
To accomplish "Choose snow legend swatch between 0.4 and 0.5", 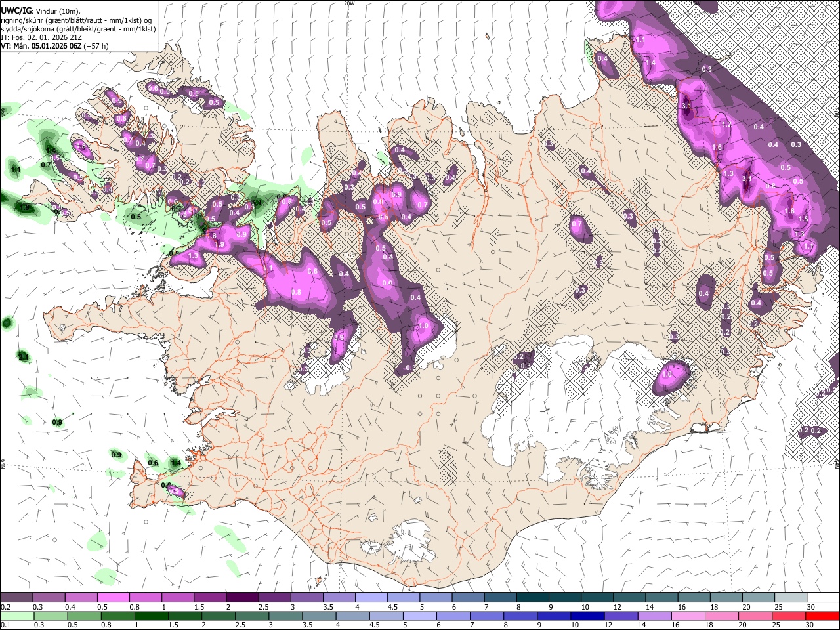I will 81,598.
